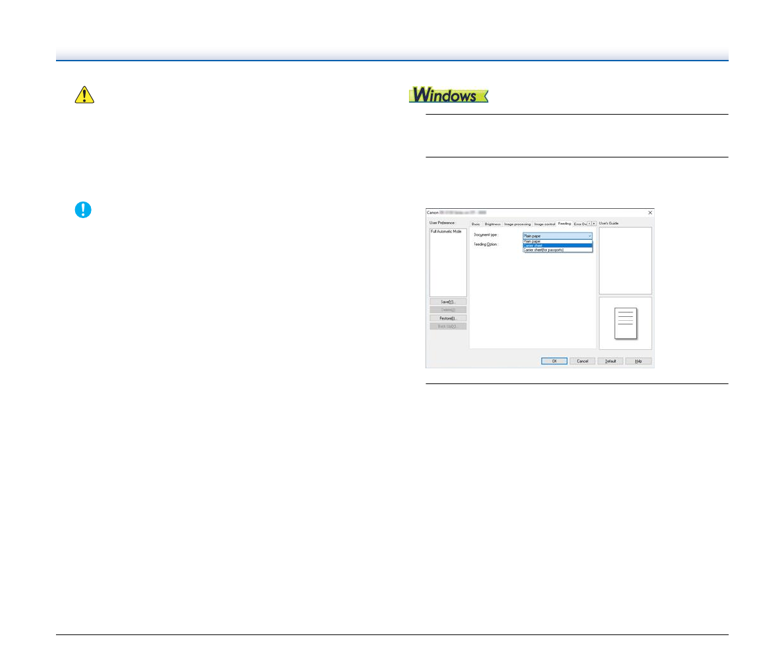Go to the Image processing tab
This screenshot has height=672, width=784.
point(517,224)
